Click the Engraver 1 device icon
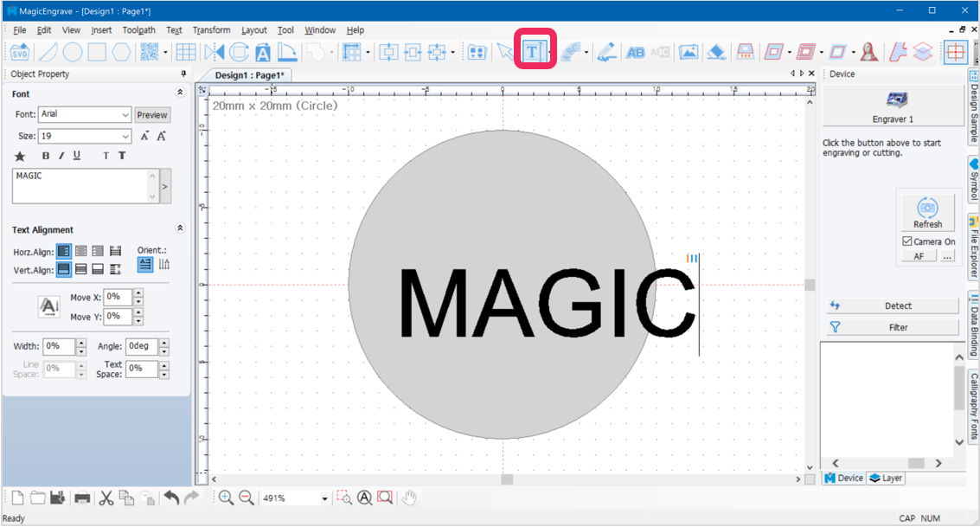980x527 pixels. tap(894, 107)
